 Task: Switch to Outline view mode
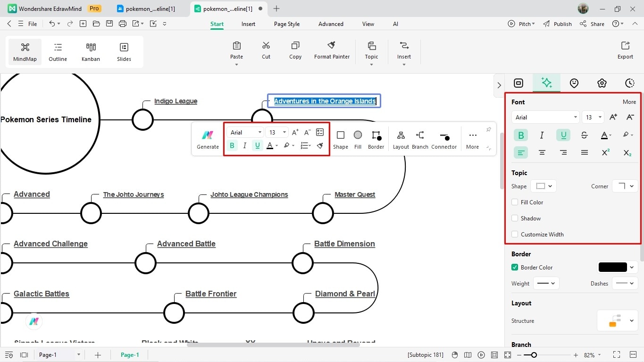pos(58,52)
